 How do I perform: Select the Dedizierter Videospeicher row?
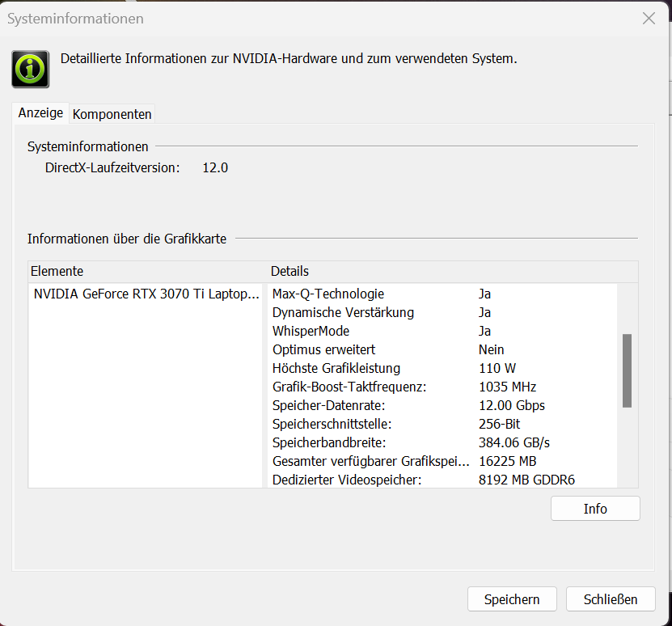pyautogui.click(x=442, y=480)
